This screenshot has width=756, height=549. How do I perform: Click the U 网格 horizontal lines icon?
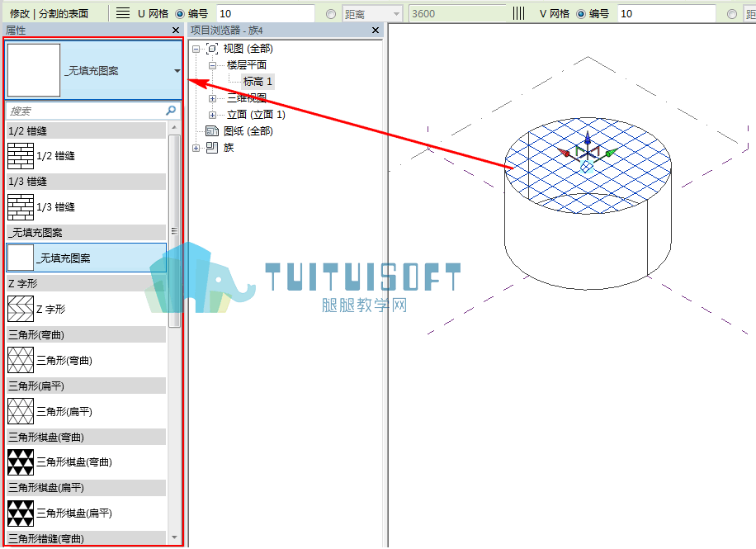tap(123, 13)
